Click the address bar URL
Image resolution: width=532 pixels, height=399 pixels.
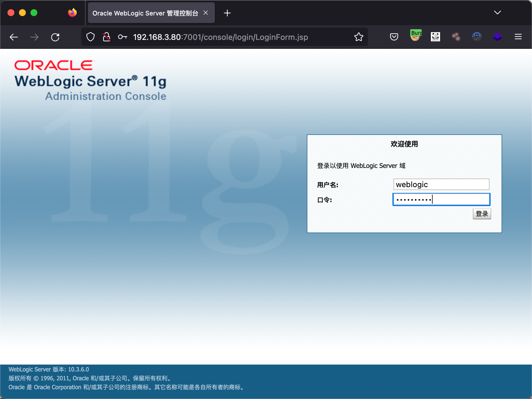(220, 37)
